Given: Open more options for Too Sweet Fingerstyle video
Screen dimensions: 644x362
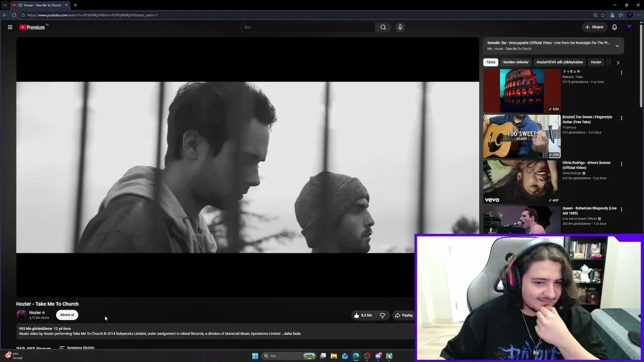Looking at the screenshot, I should [621, 119].
